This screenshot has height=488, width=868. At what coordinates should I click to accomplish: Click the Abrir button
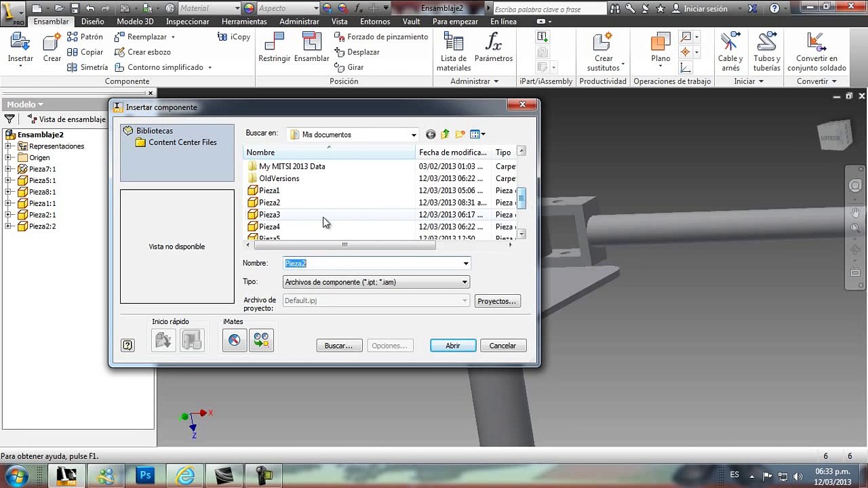click(x=453, y=346)
